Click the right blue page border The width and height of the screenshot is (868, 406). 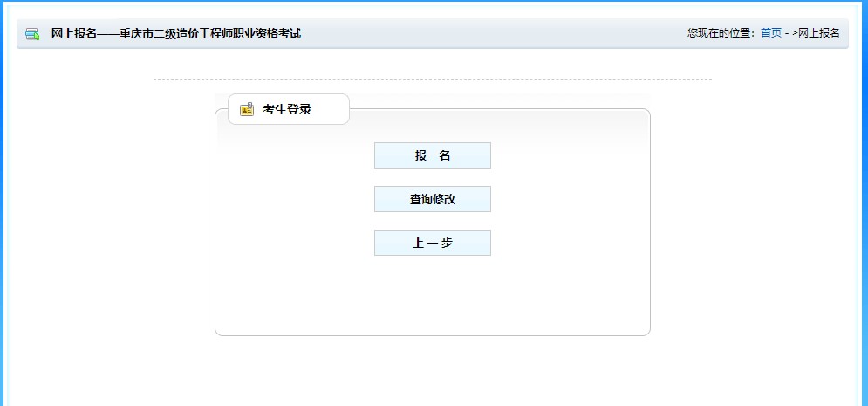[864, 218]
